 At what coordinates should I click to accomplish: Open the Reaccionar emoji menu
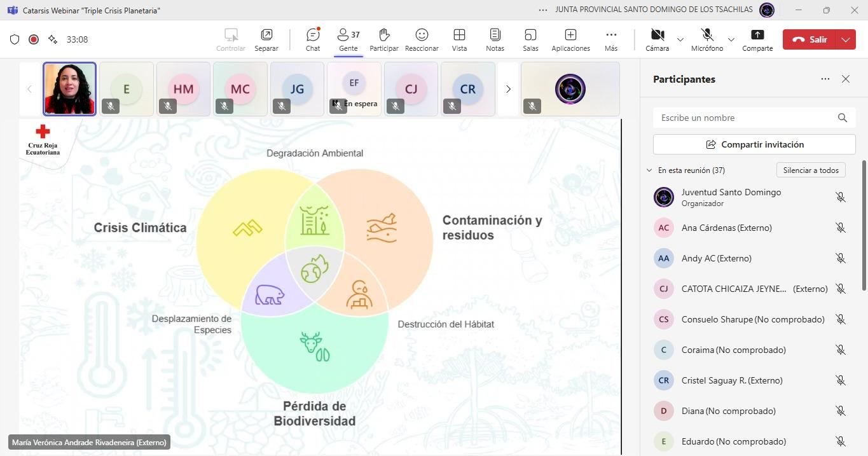(x=422, y=39)
